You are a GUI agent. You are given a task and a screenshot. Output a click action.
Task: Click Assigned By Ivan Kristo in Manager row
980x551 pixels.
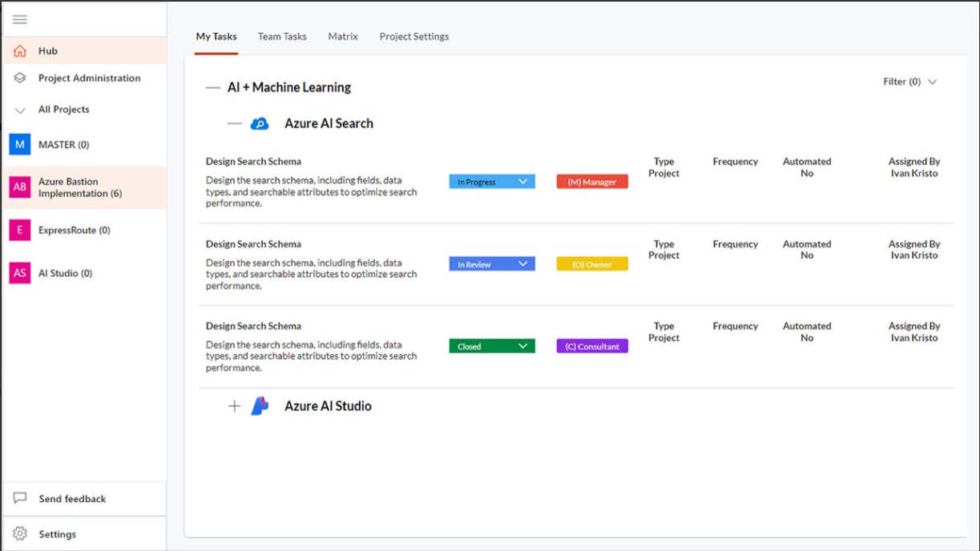tap(914, 167)
